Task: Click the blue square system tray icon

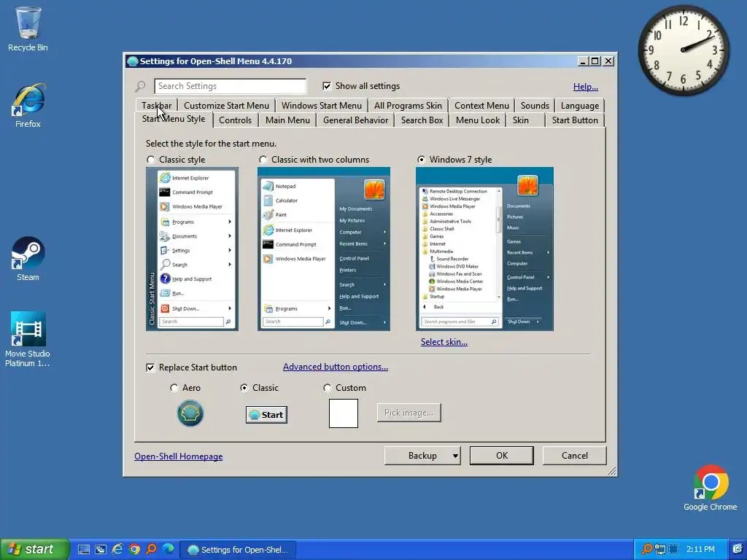Action: pyautogui.click(x=673, y=550)
